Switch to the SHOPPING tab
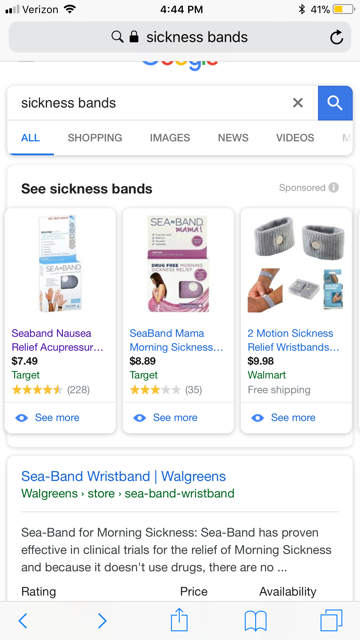 95,138
